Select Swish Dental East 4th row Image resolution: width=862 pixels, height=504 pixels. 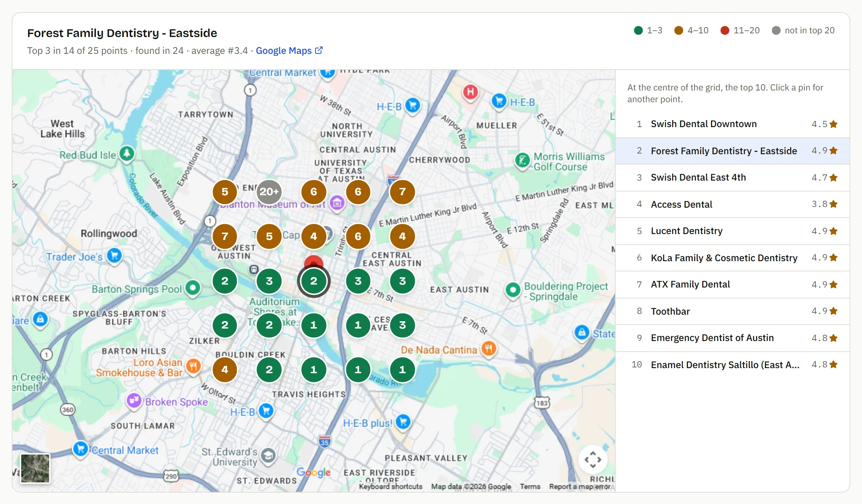[733, 178]
